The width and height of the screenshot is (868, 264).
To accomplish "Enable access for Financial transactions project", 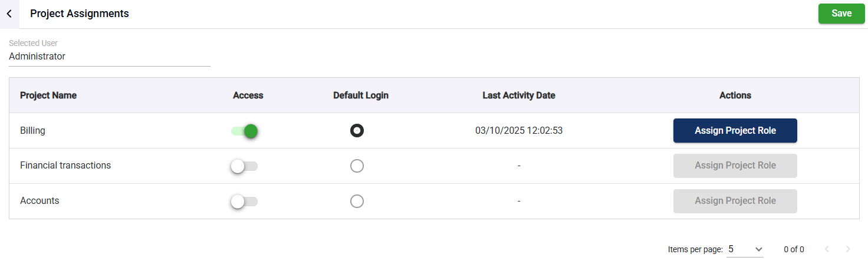I will pos(245,166).
